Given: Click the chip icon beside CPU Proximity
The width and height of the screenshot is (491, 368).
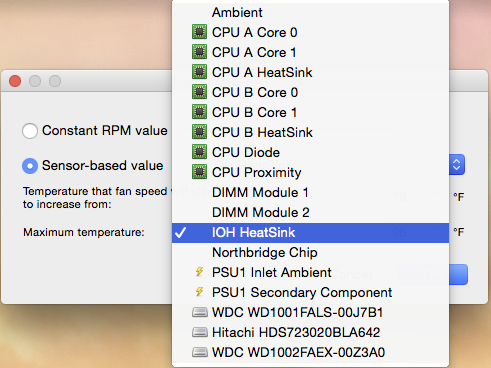Looking at the screenshot, I should point(199,172).
